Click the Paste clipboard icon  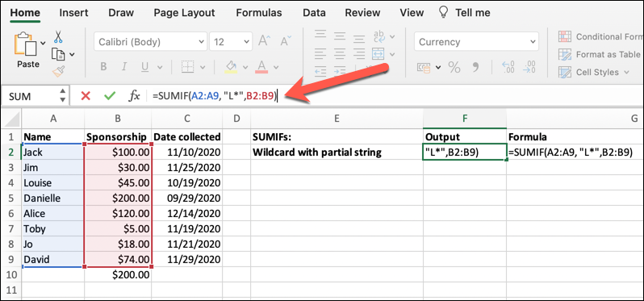(27, 44)
